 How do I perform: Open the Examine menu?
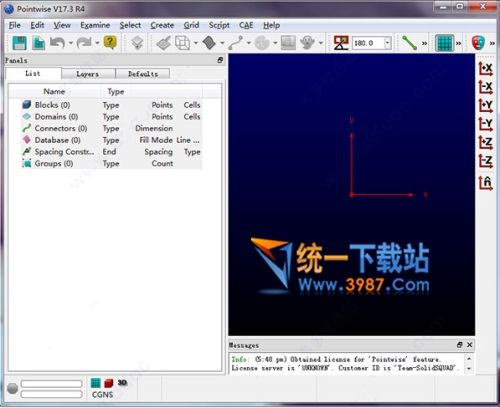95,25
